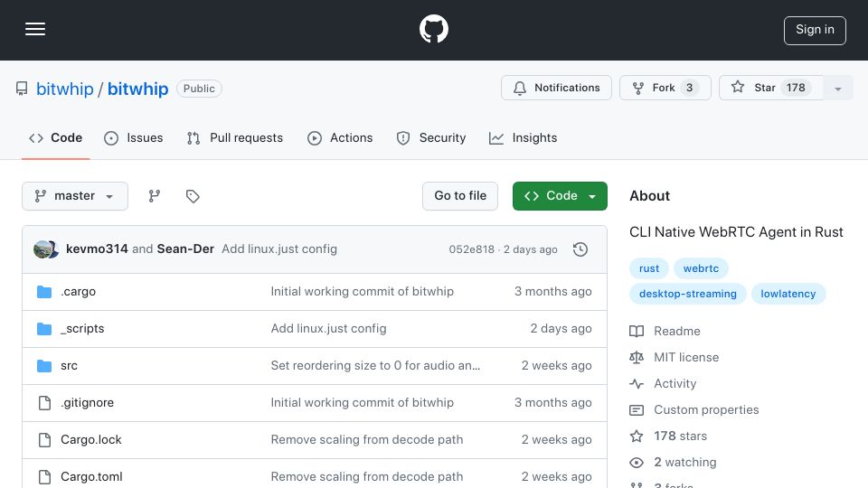Open the Actions tab

pos(340,137)
